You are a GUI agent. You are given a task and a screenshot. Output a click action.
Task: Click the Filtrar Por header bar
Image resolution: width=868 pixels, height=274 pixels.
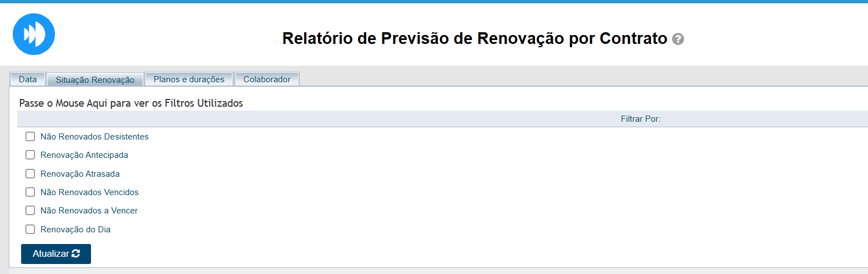[640, 119]
